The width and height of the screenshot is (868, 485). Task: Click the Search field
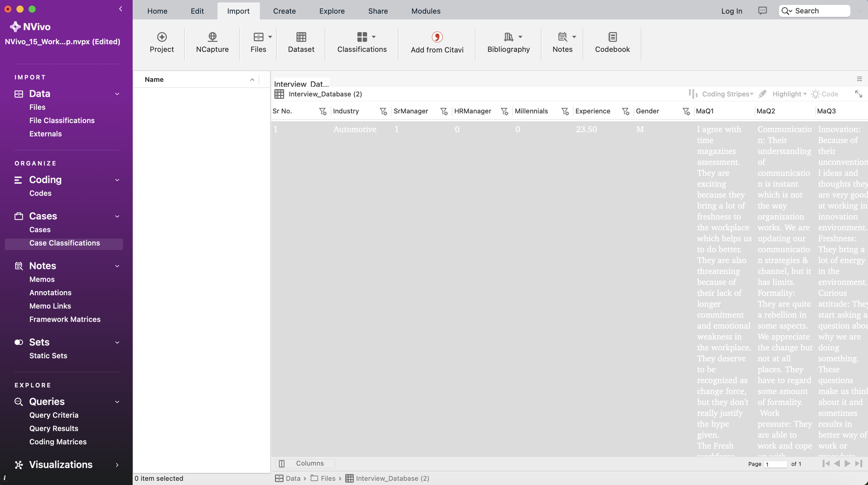tap(814, 11)
